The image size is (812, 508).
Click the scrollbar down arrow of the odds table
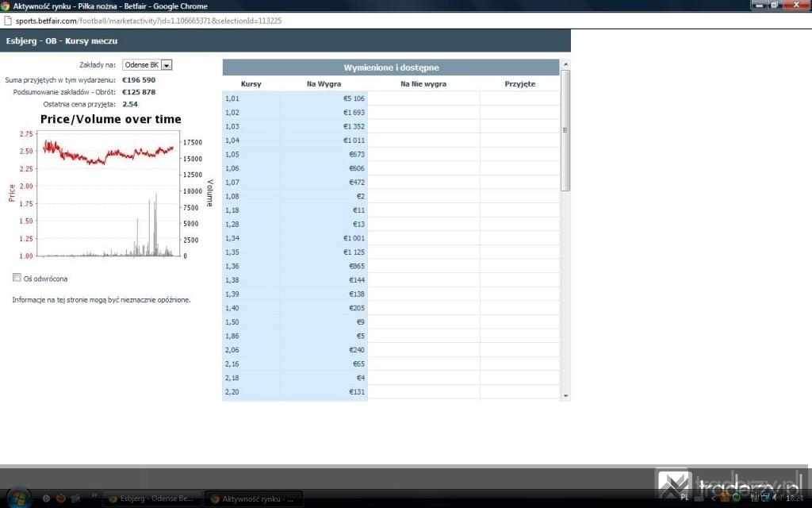pyautogui.click(x=565, y=396)
